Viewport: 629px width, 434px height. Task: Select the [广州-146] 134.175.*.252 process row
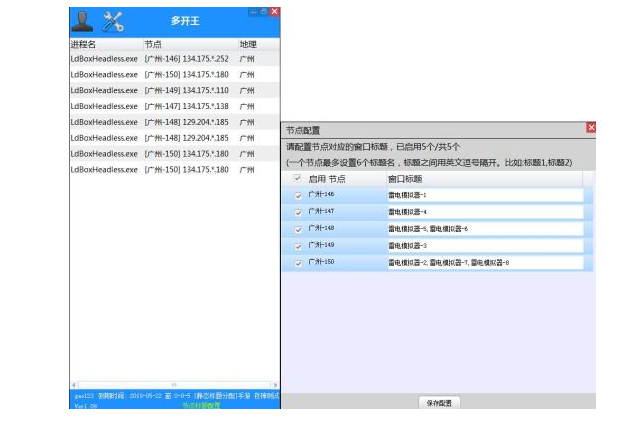[x=174, y=59]
